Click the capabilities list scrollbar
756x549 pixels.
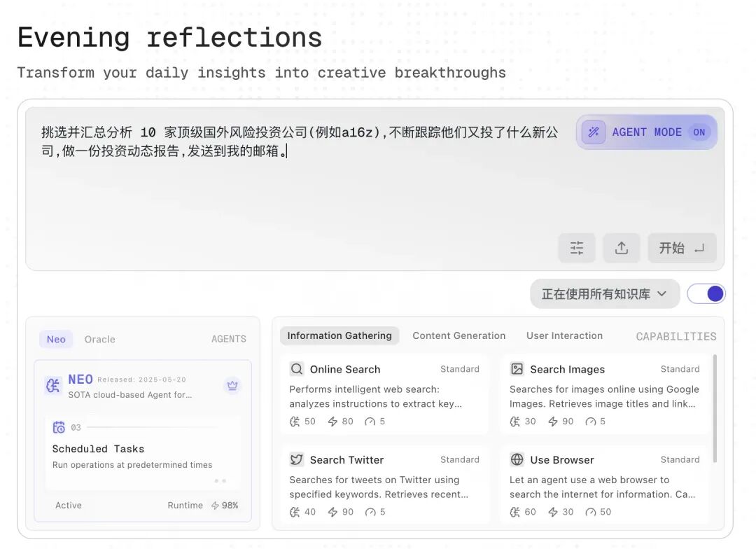point(715,409)
